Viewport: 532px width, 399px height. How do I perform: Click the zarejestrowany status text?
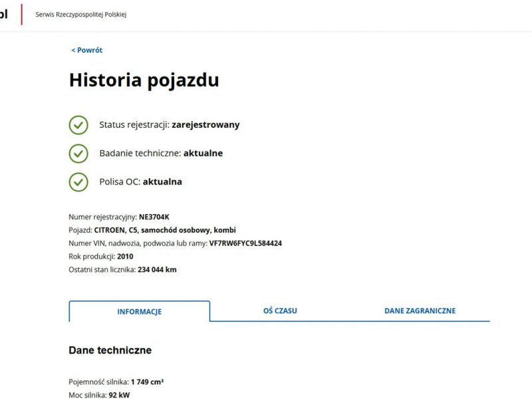(205, 125)
